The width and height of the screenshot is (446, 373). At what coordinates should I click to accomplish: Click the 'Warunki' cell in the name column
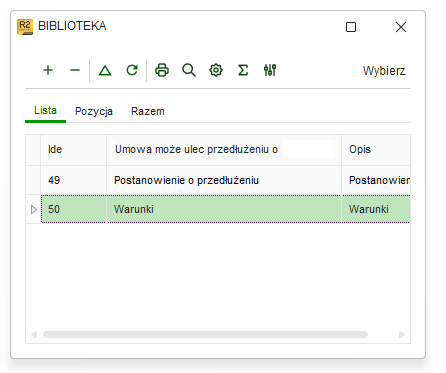[224, 209]
